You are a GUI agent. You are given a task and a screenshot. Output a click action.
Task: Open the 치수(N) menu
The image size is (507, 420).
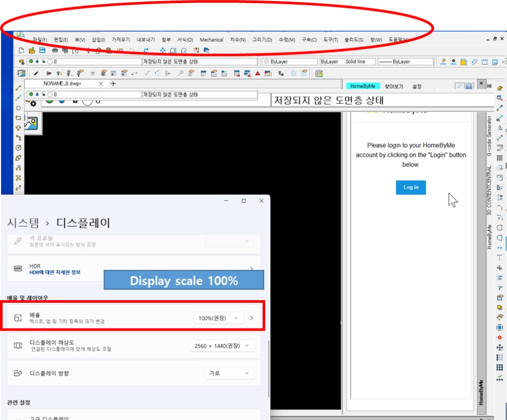[238, 40]
